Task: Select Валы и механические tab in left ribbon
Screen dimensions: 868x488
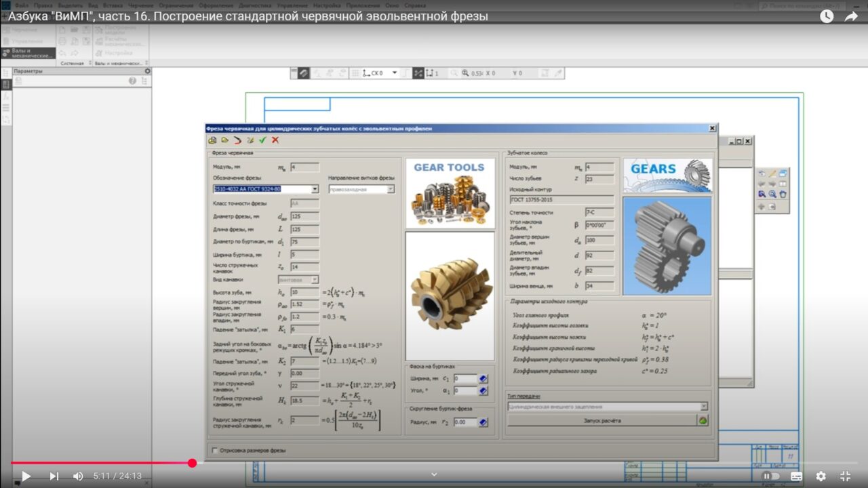Action: point(28,53)
